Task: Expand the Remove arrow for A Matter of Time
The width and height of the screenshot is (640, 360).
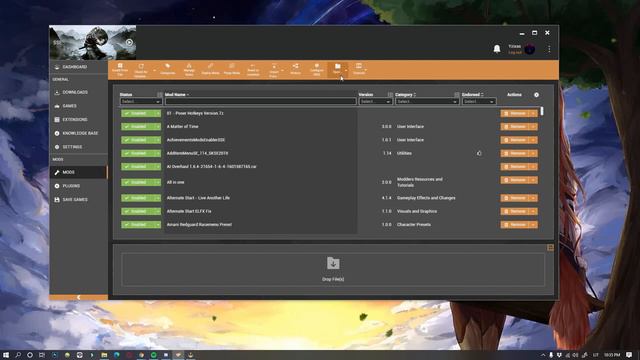Action: [x=533, y=127]
